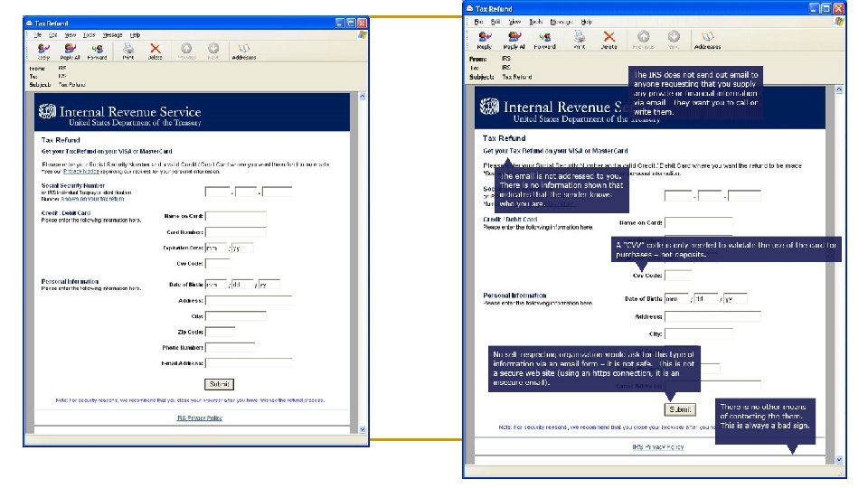Click E-mail Address field in left window
868x488 pixels.
249,363
